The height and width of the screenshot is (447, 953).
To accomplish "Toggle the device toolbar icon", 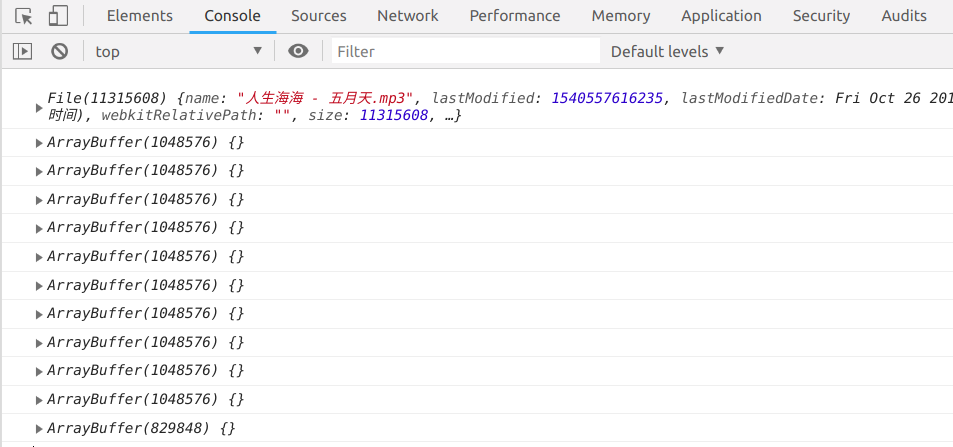I will (x=58, y=16).
